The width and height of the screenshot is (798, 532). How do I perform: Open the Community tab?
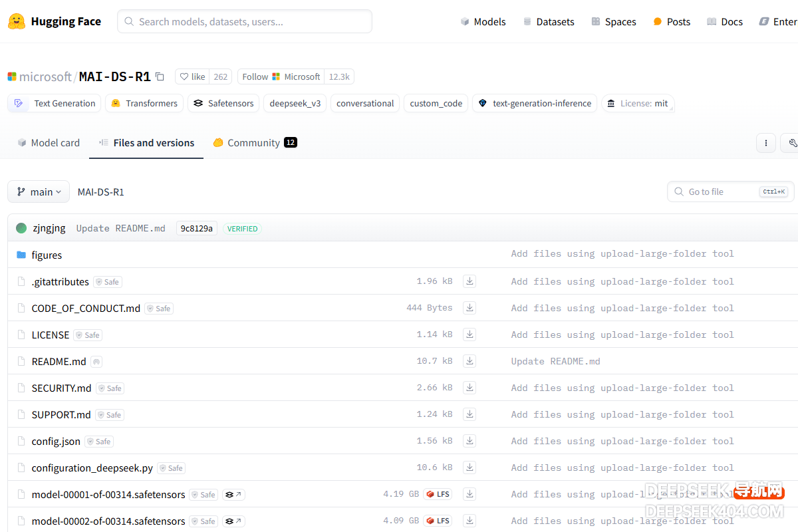click(x=255, y=142)
